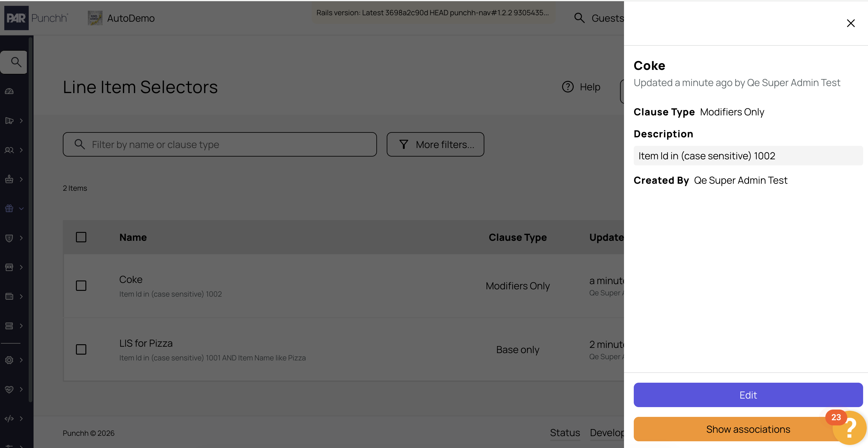Image resolution: width=868 pixels, height=448 pixels.
Task: Expand the storefront sidebar chevron
Action: tap(21, 267)
